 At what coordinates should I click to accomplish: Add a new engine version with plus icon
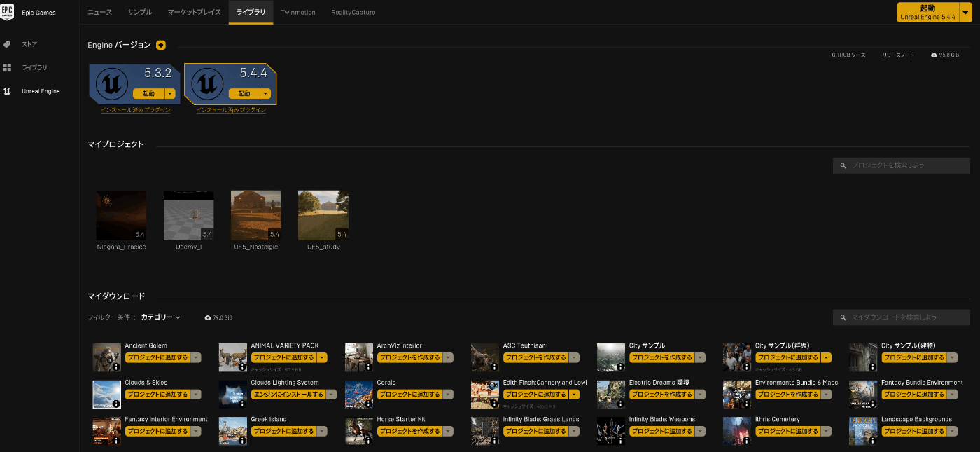click(x=161, y=45)
